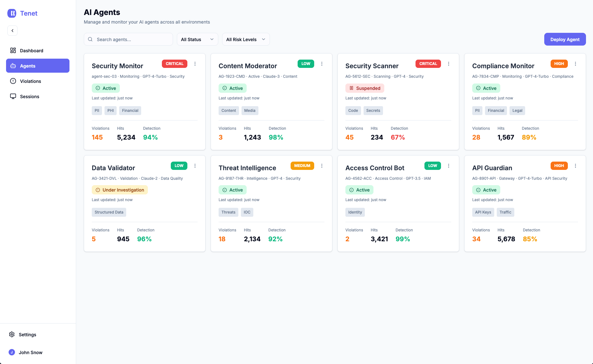Focus the Search agents input field
The width and height of the screenshot is (593, 364).
[128, 39]
